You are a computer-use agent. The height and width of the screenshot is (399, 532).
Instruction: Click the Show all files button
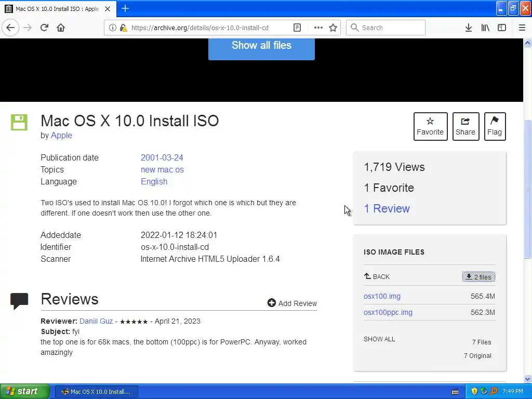click(x=261, y=48)
